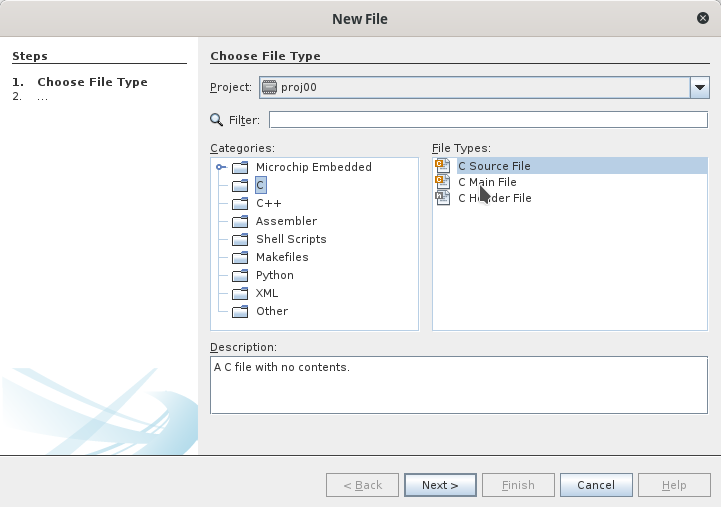Select the Microchip Embedded category

point(314,167)
